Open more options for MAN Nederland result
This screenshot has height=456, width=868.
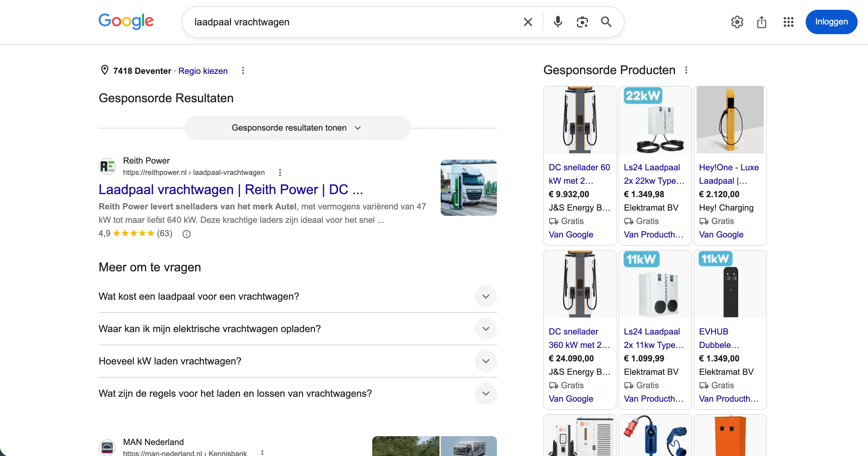pos(262,453)
